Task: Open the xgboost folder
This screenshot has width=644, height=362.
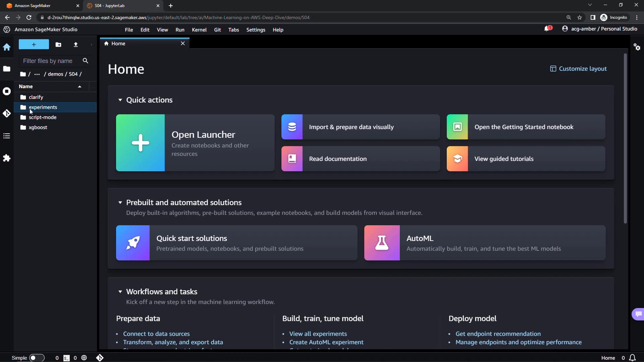Action: click(x=38, y=127)
